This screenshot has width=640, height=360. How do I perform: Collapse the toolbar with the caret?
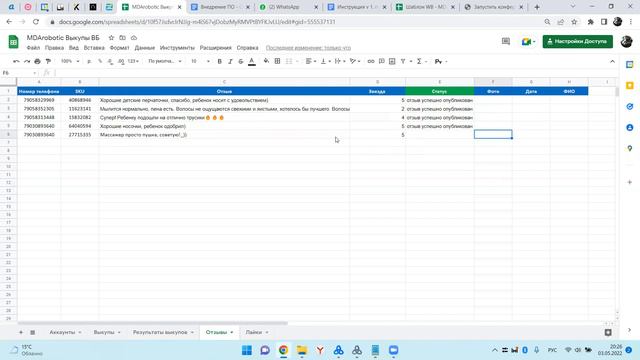coord(612,61)
